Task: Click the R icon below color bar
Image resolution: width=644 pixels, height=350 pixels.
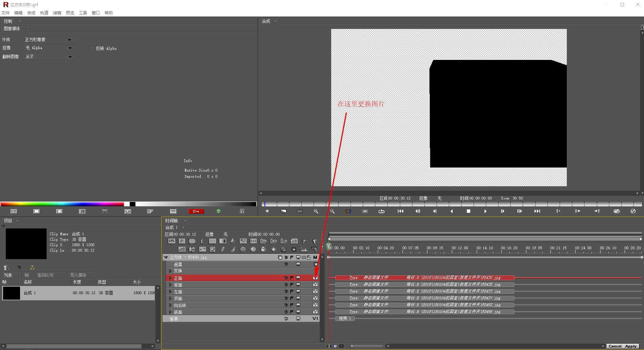Action: pos(14,211)
